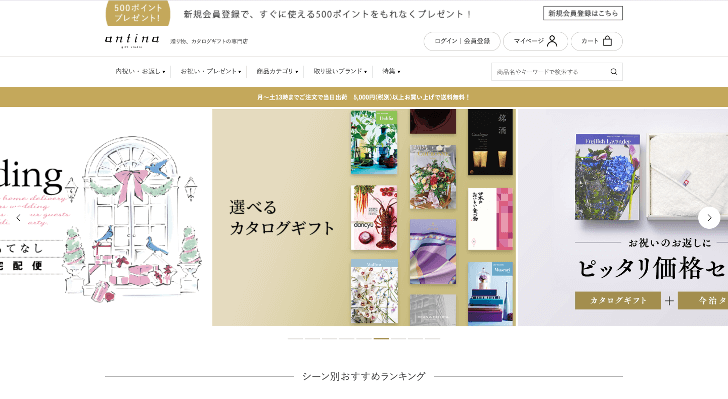Viewport: 728px width, 399px height.
Task: Expand the 取り扱いブランド menu
Action: (340, 72)
